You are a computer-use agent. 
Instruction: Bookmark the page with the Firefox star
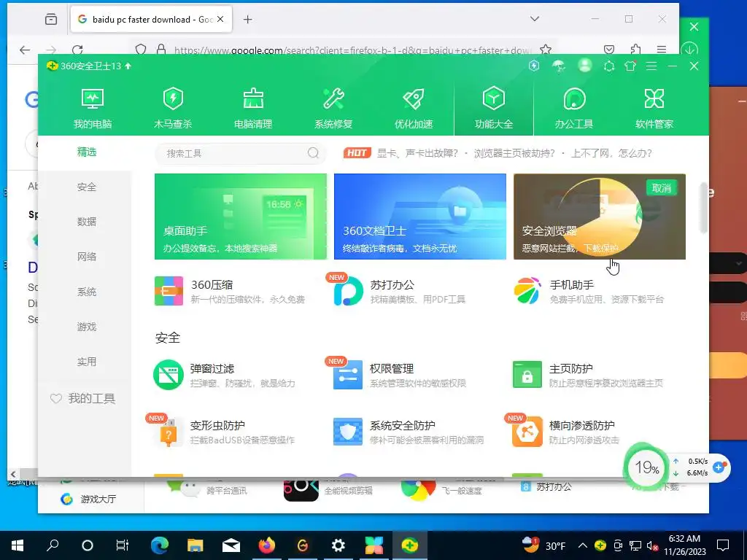point(546,50)
